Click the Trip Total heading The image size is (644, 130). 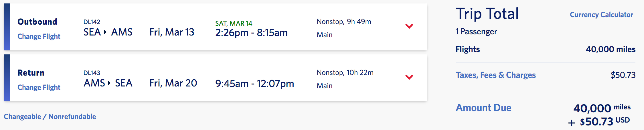pyautogui.click(x=487, y=14)
